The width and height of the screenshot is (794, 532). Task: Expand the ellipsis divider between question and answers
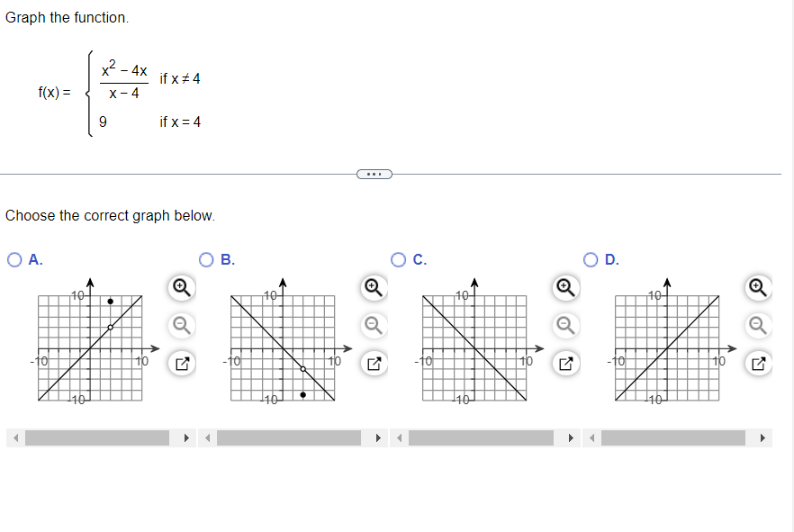click(374, 173)
